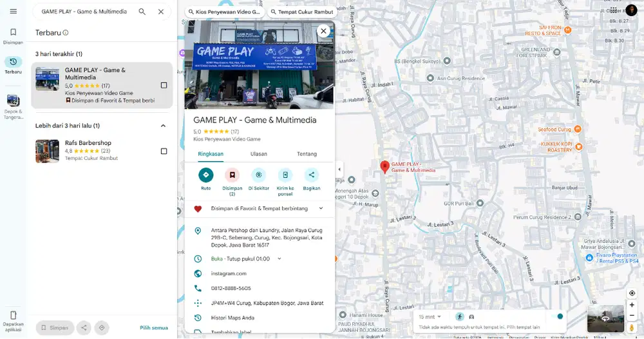Click the Rafs Barbershop thumbnail
The image size is (644, 339).
(47, 151)
